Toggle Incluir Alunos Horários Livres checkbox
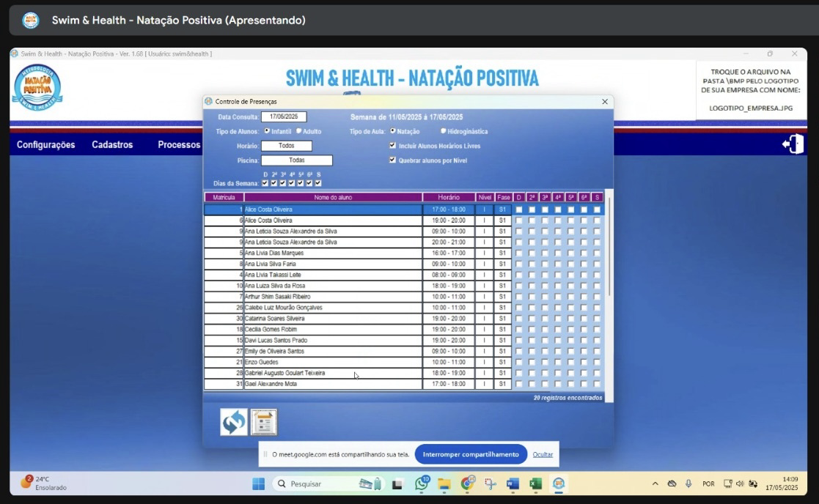The image size is (819, 504). click(392, 146)
